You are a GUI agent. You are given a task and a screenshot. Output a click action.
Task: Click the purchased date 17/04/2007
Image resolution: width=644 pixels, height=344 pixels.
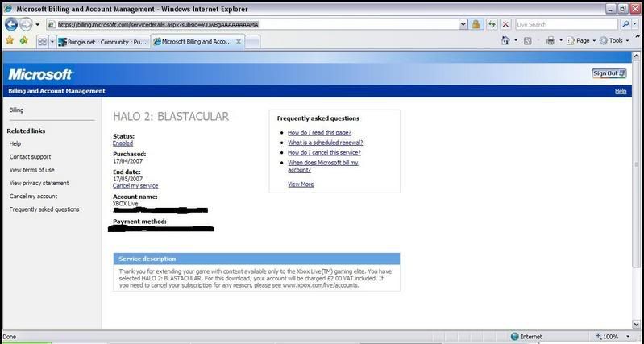(127, 161)
